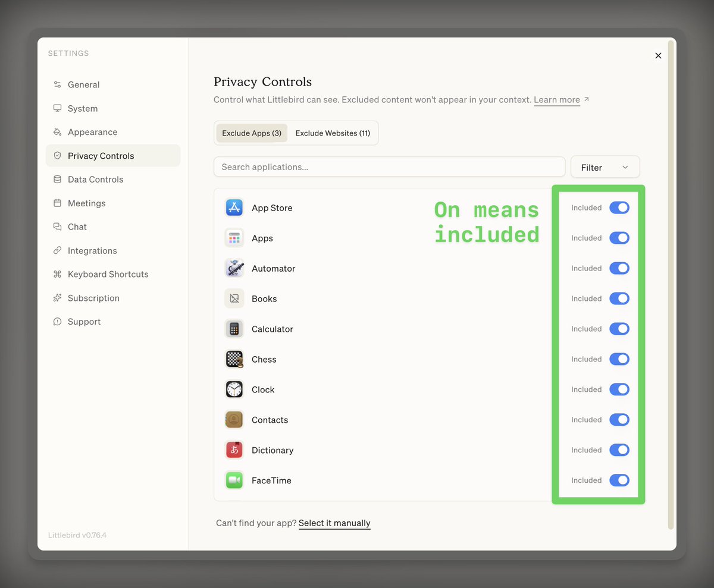Click the Littlebird v0.76.4 version text

point(77,535)
